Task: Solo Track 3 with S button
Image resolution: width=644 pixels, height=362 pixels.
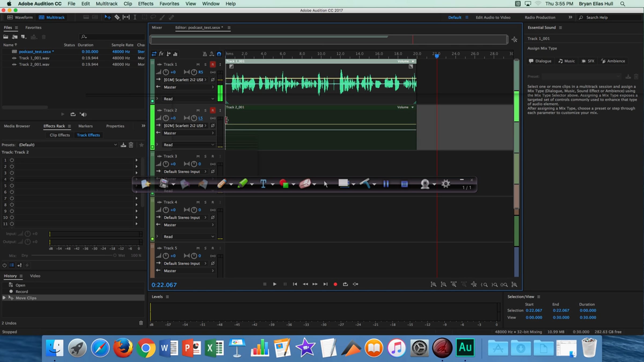Action: (x=205, y=156)
